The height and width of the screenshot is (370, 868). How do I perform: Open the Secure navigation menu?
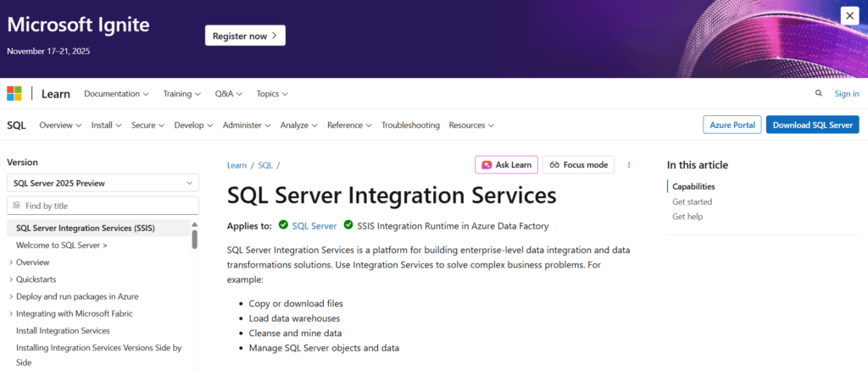(x=147, y=125)
